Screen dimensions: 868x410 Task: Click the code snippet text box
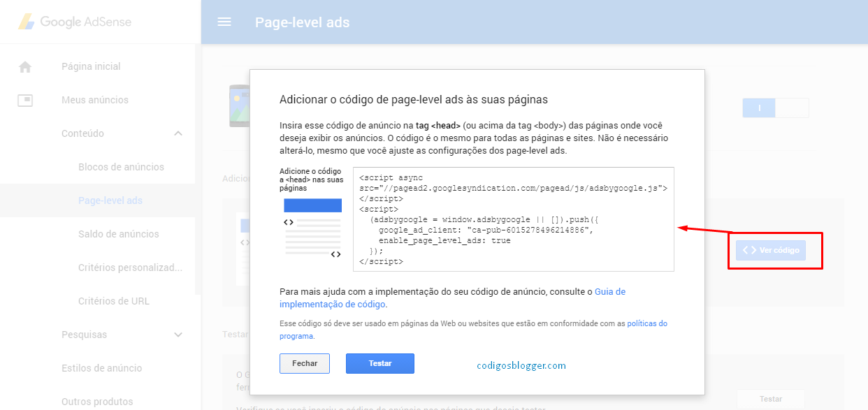[514, 219]
